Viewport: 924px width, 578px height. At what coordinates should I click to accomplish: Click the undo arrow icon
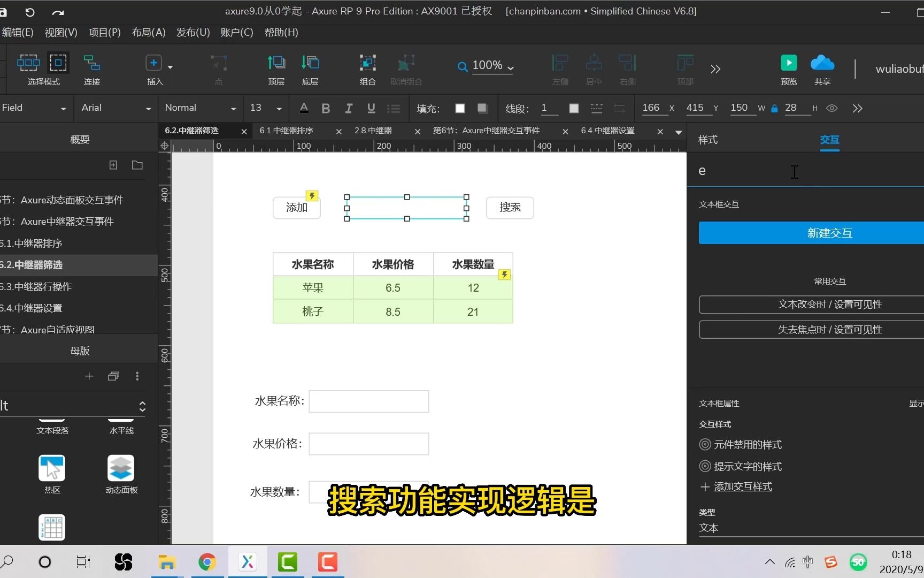30,12
